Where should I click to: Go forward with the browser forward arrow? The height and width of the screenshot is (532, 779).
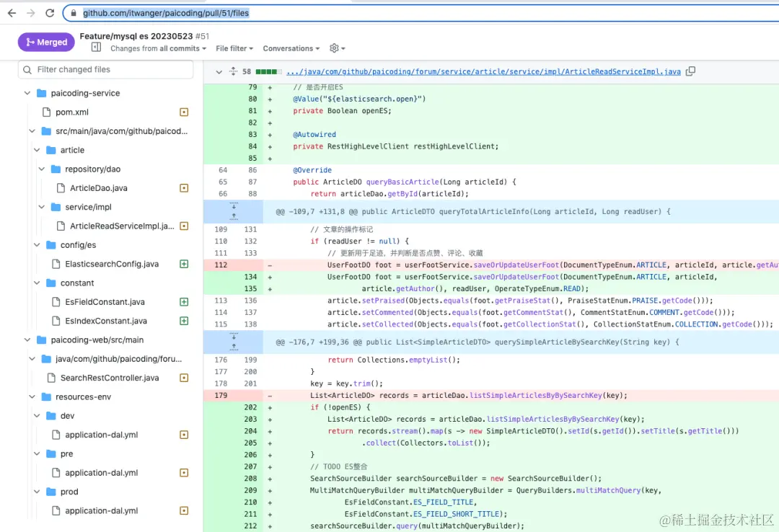(x=31, y=13)
